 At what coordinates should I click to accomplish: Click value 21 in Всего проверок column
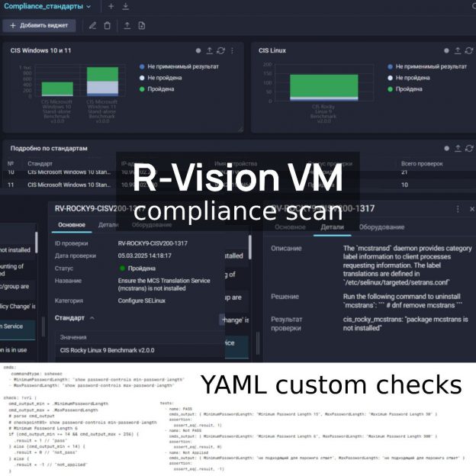[x=404, y=172]
